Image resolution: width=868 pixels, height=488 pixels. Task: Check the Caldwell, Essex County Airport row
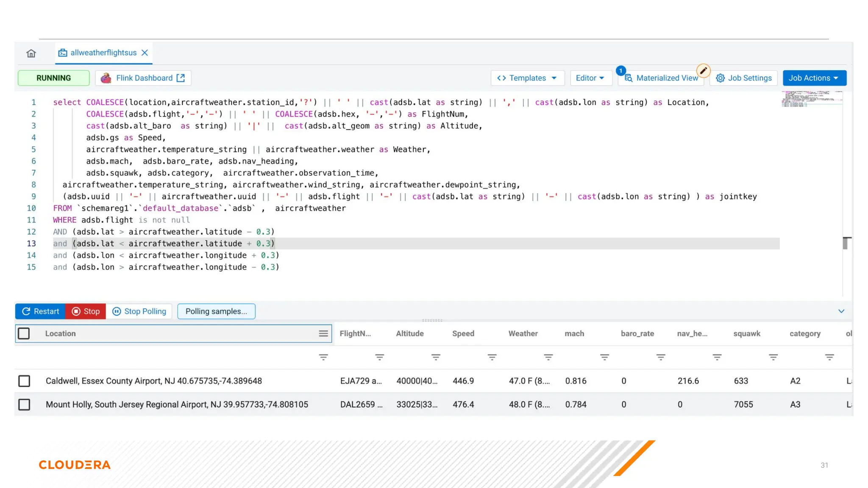(x=24, y=381)
